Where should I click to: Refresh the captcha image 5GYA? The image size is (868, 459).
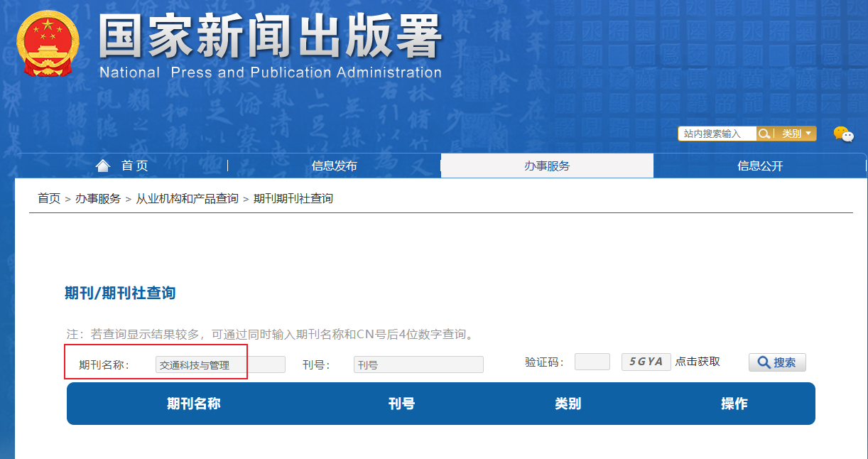tap(646, 362)
